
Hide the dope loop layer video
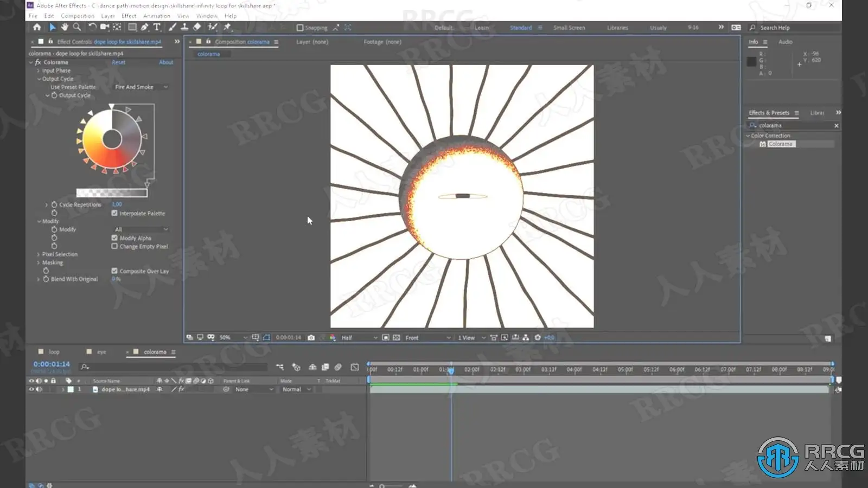point(31,389)
